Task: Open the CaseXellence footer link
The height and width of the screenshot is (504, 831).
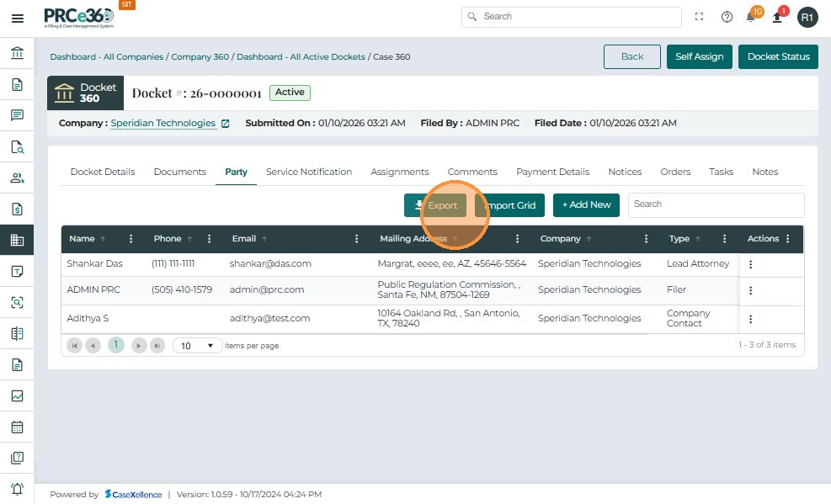Action: click(x=134, y=495)
